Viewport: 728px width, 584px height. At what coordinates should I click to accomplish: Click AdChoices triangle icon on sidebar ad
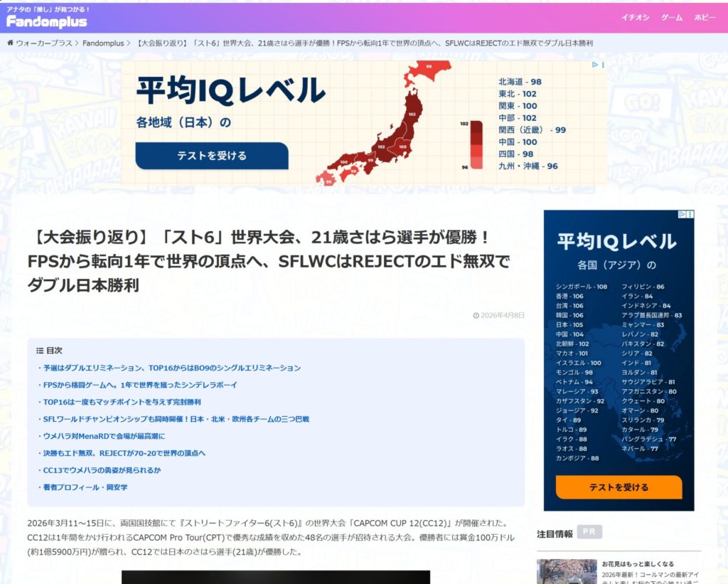point(682,214)
